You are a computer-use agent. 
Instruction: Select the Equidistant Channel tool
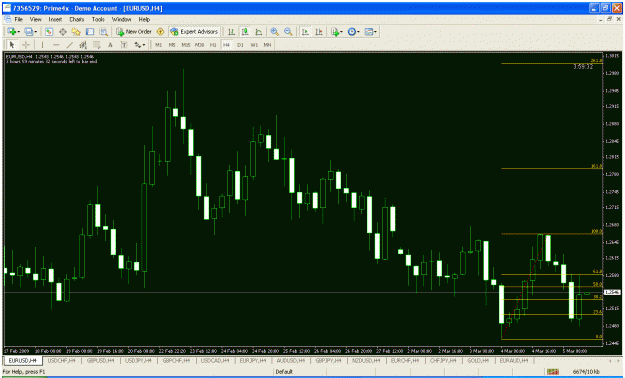[x=83, y=45]
